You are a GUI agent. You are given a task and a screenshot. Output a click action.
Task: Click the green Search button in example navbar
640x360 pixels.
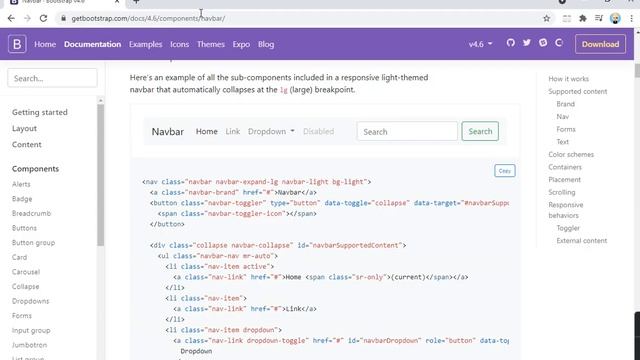click(x=480, y=131)
